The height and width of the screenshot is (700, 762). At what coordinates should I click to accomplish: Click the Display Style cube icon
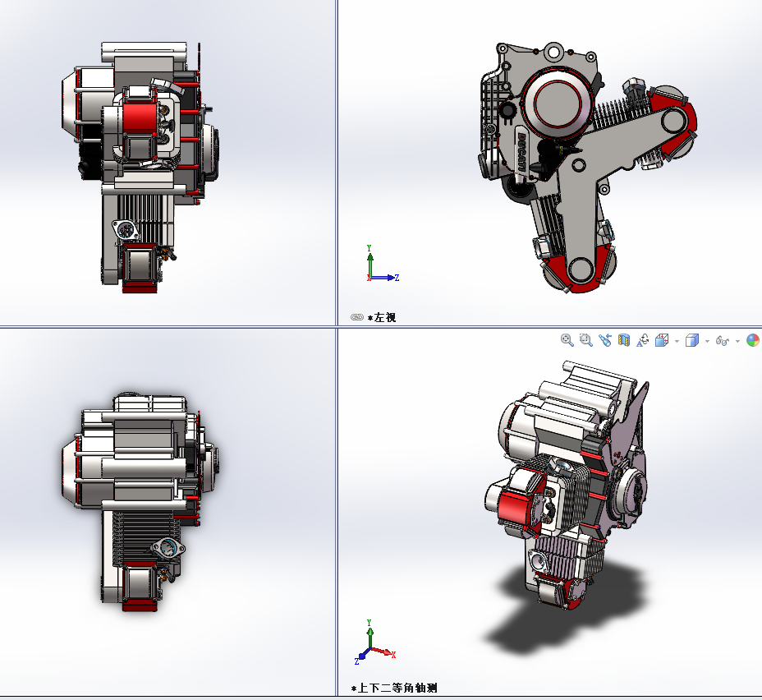click(692, 340)
